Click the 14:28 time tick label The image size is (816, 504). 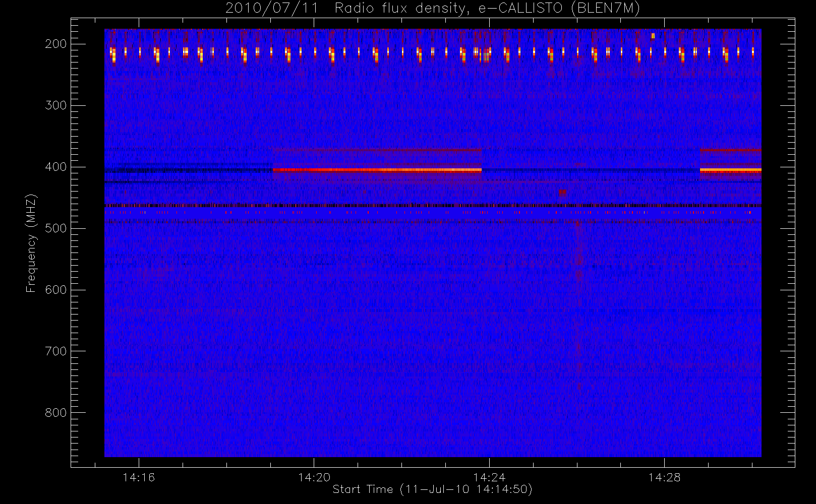point(664,477)
